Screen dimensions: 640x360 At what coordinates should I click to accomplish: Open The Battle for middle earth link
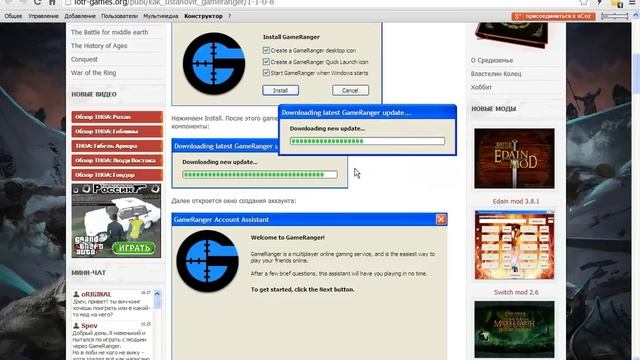[109, 32]
